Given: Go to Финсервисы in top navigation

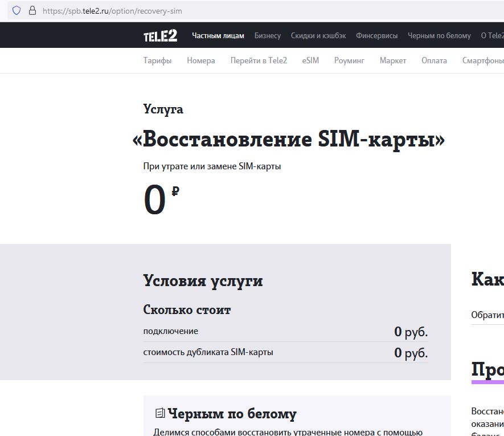Looking at the screenshot, I should [376, 35].
